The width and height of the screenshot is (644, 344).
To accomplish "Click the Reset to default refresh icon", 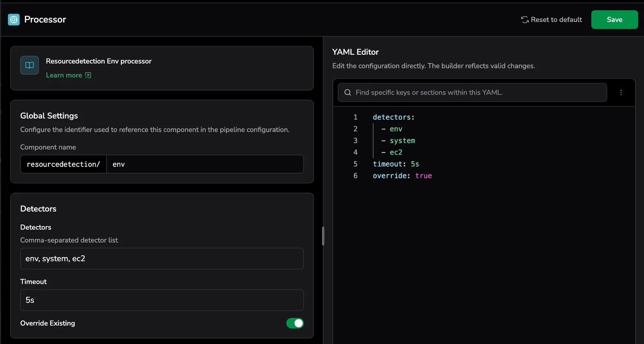I will pyautogui.click(x=524, y=19).
